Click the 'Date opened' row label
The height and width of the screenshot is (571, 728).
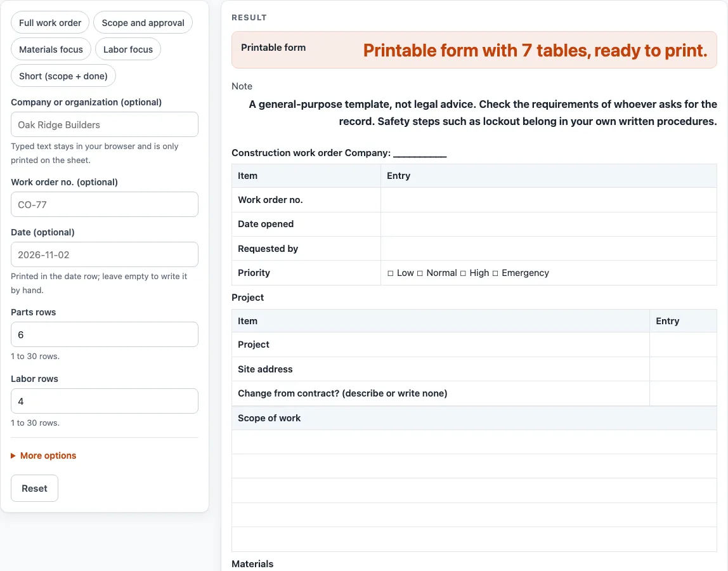coord(266,224)
